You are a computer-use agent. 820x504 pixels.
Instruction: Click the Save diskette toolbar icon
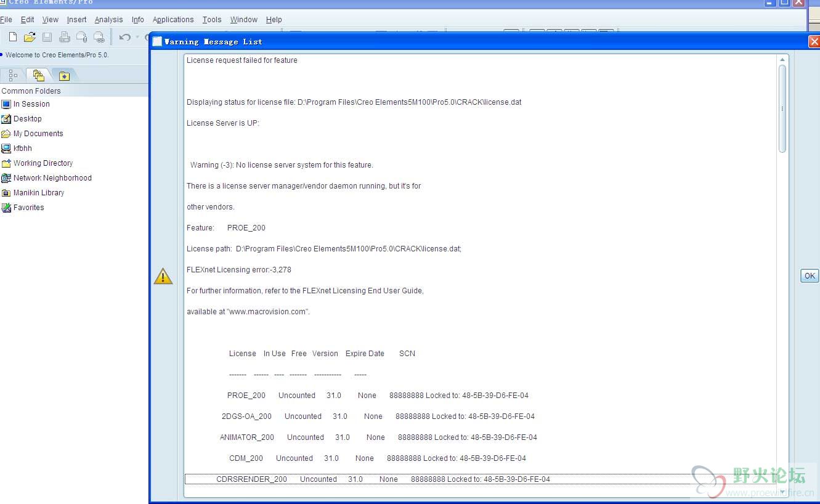point(47,38)
